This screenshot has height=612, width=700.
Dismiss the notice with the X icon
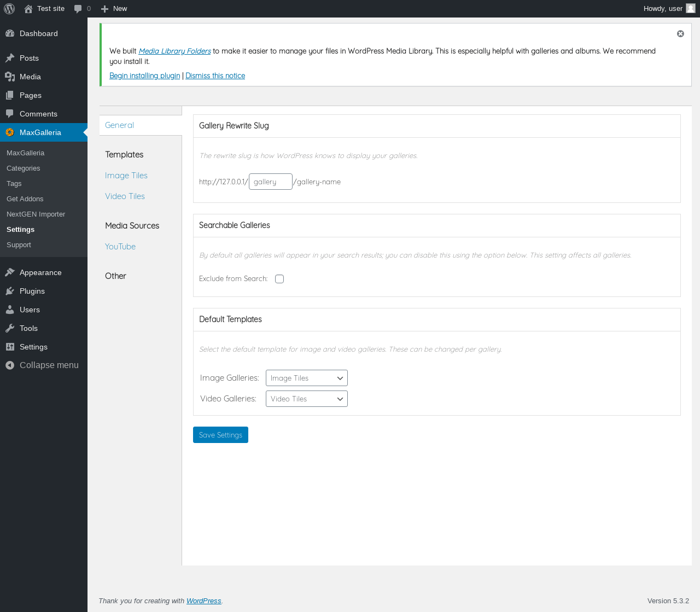tap(680, 34)
